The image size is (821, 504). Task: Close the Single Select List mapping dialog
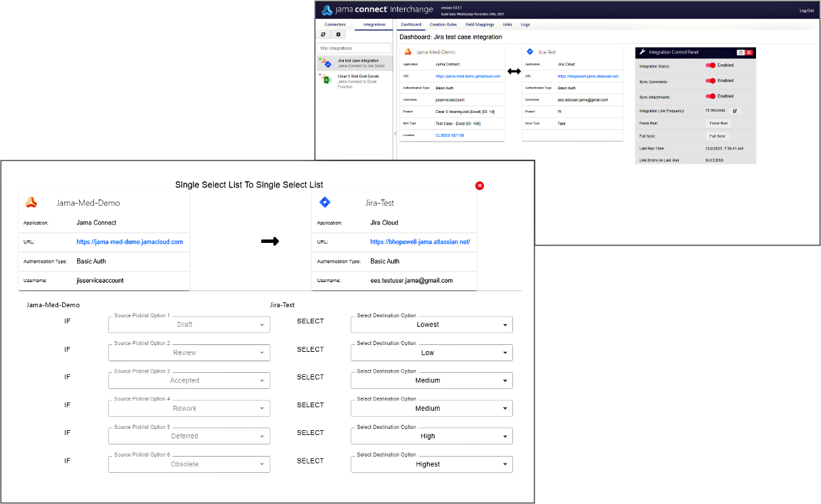[480, 185]
